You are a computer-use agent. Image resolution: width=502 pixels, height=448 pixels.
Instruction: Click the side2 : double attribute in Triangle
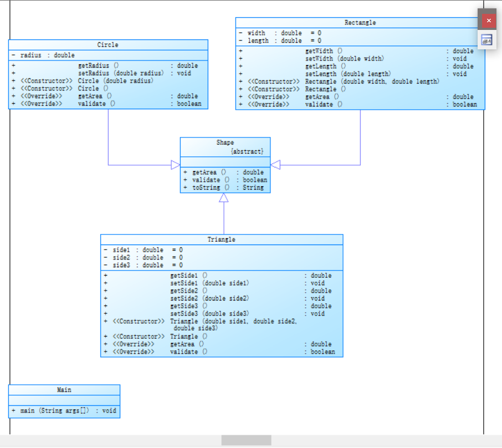144,258
